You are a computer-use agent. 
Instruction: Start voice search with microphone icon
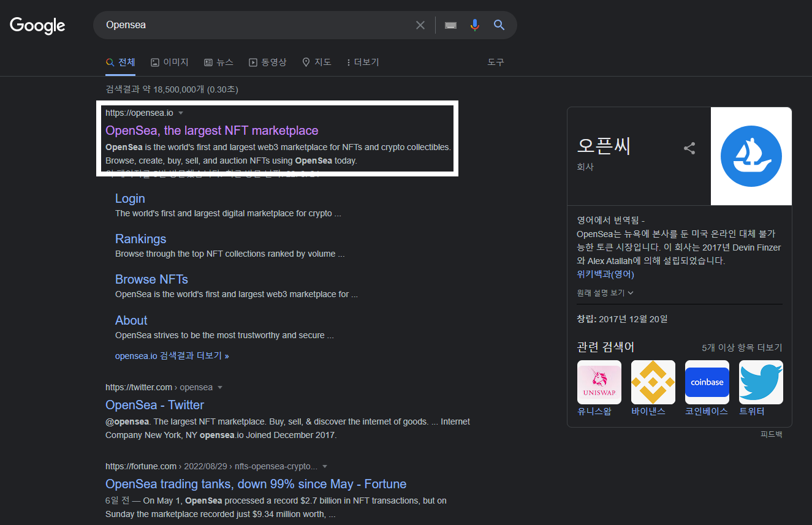click(x=474, y=25)
